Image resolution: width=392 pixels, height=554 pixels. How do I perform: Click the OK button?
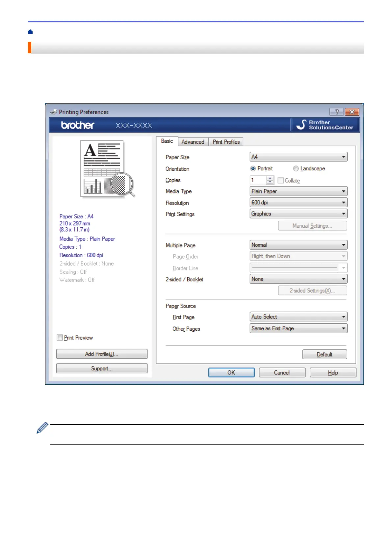[231, 372]
